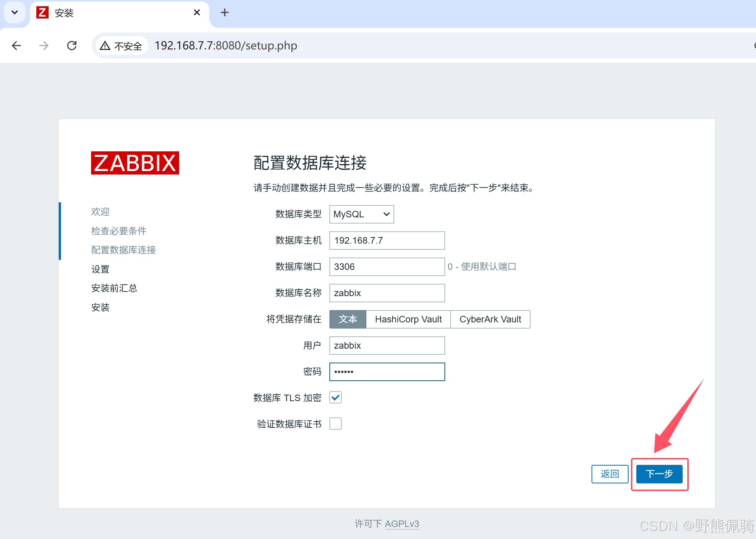Choose HashiCorp Vault credential storage
The height and width of the screenshot is (539, 756).
[x=408, y=319]
